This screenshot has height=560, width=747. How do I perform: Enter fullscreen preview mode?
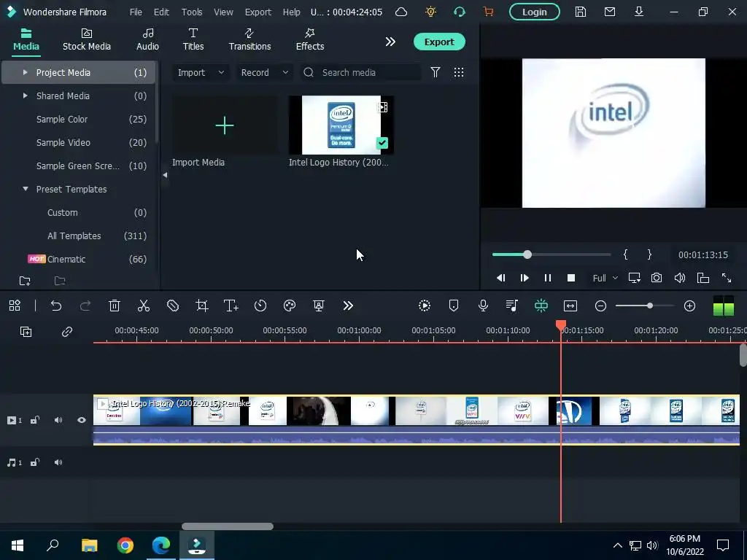click(x=727, y=278)
